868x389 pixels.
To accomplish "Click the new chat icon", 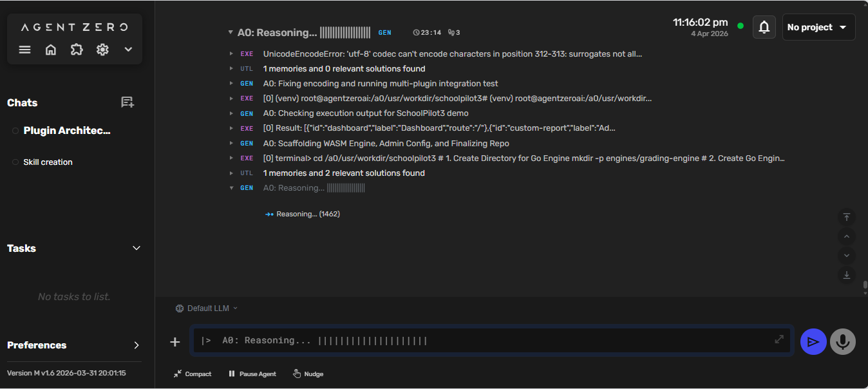I will click(x=127, y=102).
